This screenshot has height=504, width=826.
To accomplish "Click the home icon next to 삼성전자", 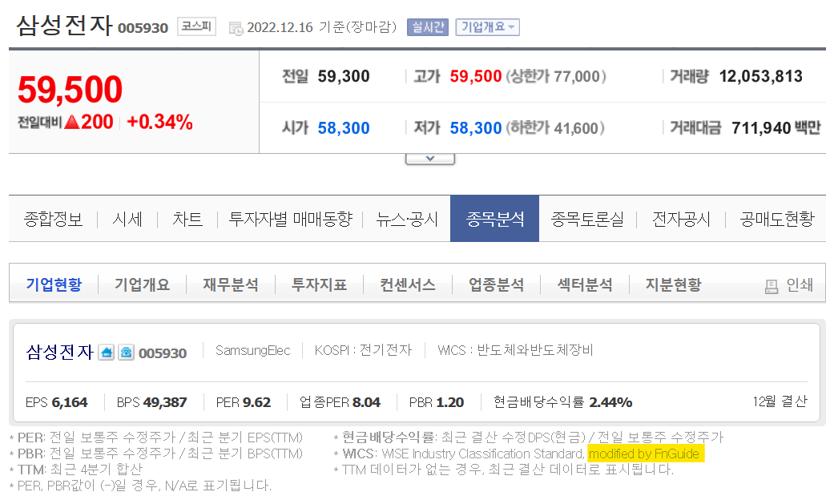I will coord(107,353).
